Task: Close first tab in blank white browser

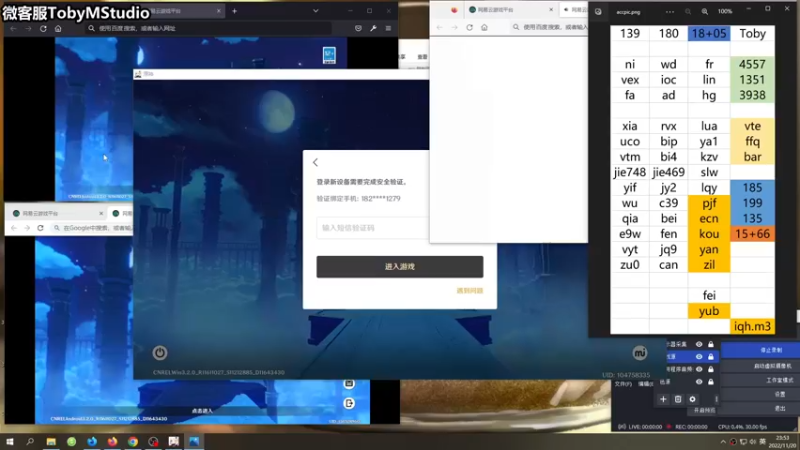Action: pyautogui.click(x=551, y=10)
